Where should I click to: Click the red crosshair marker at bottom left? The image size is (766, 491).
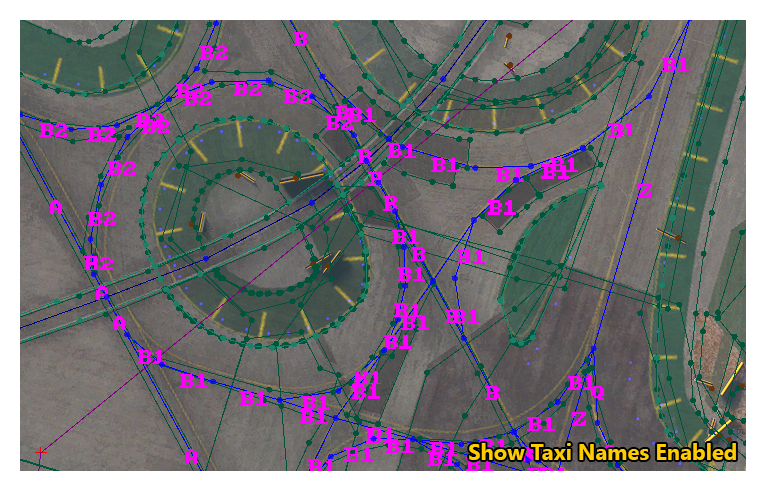[41, 453]
